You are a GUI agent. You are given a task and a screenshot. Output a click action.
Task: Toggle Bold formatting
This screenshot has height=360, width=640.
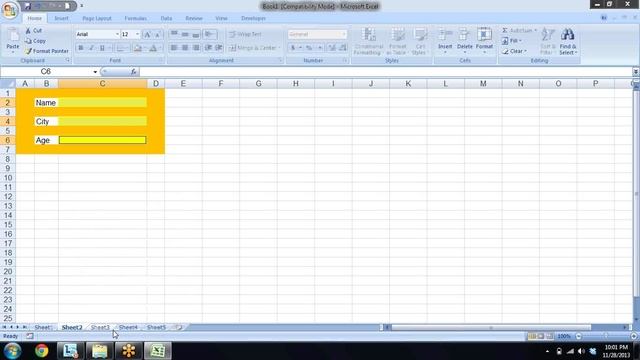(81, 48)
